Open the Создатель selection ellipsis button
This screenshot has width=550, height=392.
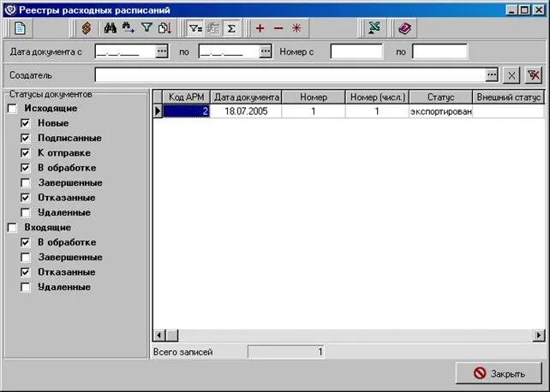[492, 74]
